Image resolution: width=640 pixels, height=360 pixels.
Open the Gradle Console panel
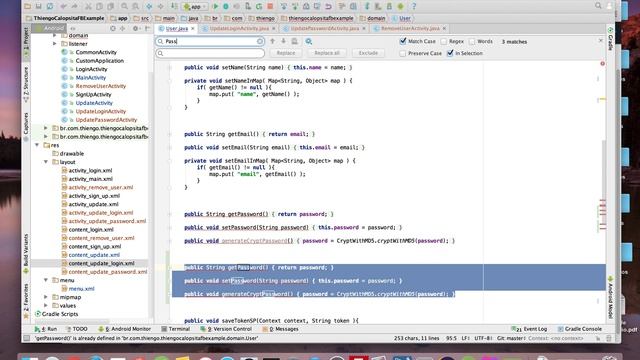pyautogui.click(x=580, y=329)
